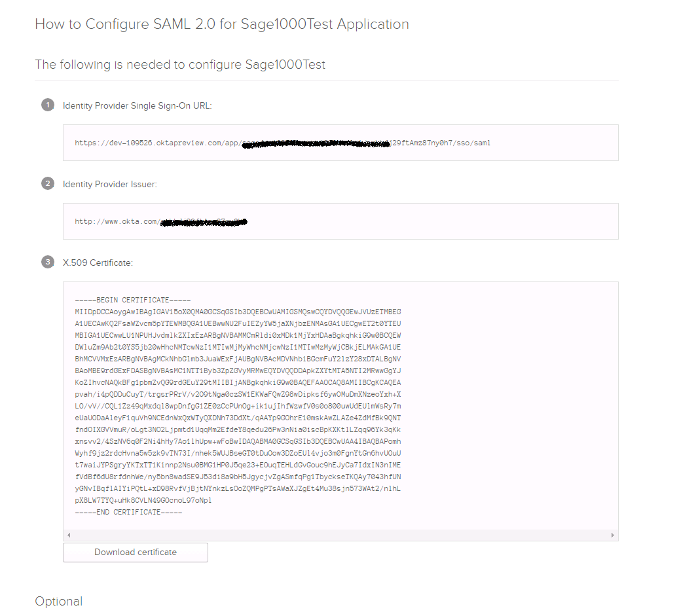Image resolution: width=696 pixels, height=616 pixels.
Task: Click the left scroll arrow under certificate
Action: click(x=69, y=535)
